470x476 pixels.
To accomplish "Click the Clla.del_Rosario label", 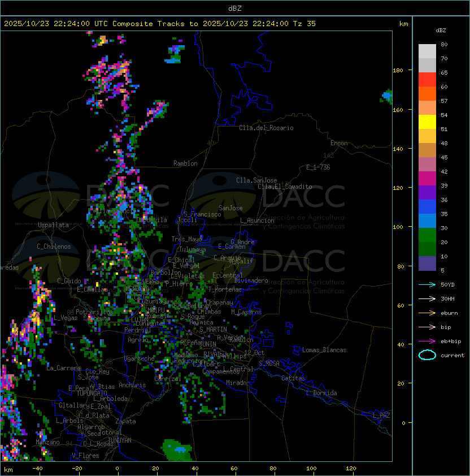I will 266,128.
